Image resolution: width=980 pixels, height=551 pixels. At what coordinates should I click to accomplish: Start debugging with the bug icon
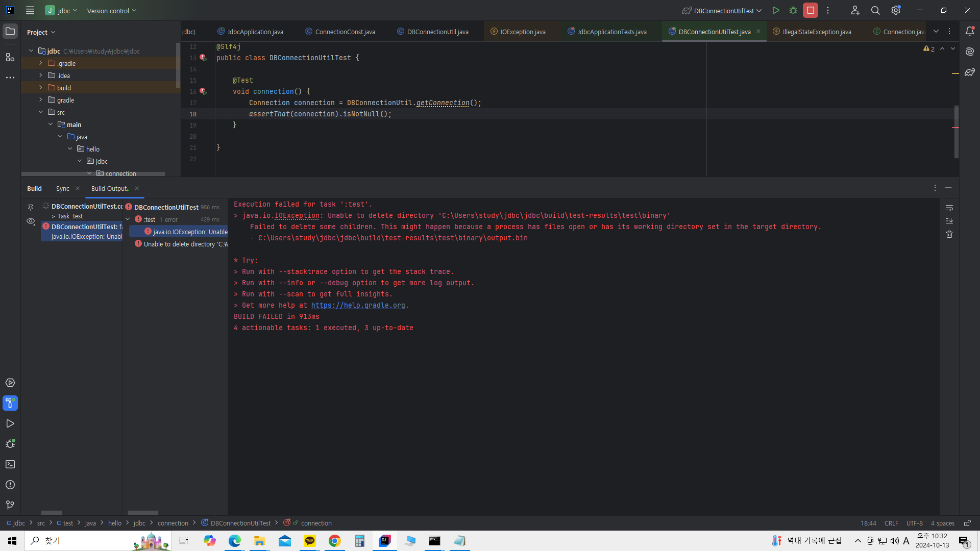(793, 10)
